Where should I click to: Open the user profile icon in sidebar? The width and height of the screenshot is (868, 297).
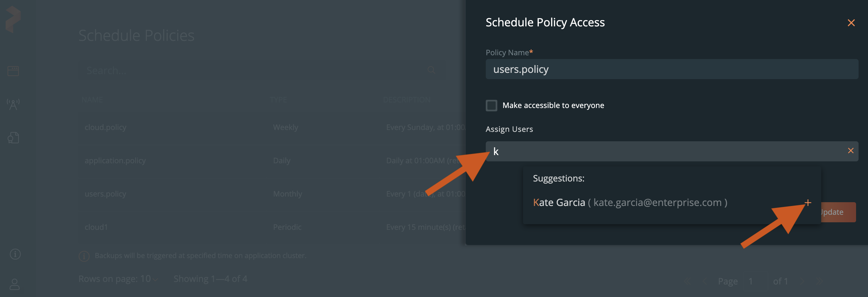click(14, 284)
